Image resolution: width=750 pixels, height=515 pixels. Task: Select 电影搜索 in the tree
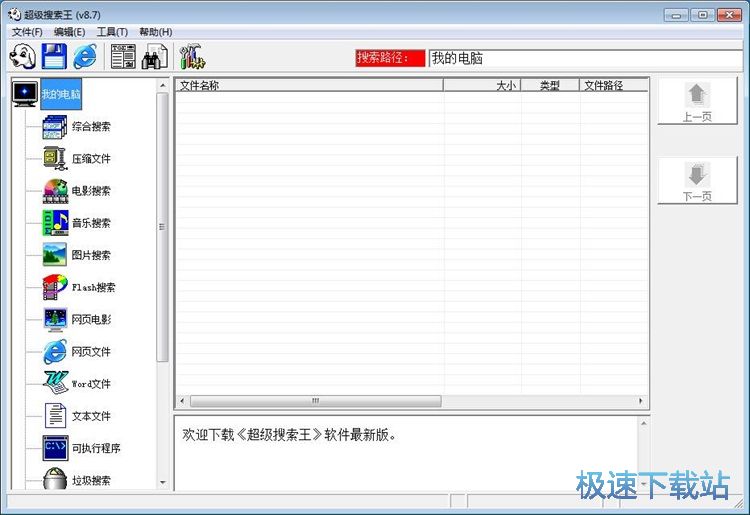[91, 191]
